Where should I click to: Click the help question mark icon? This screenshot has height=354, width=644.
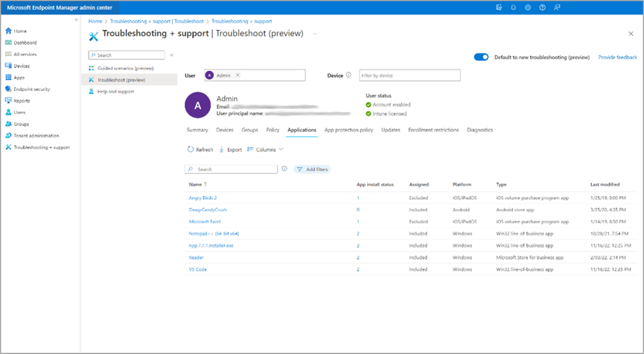point(542,7)
